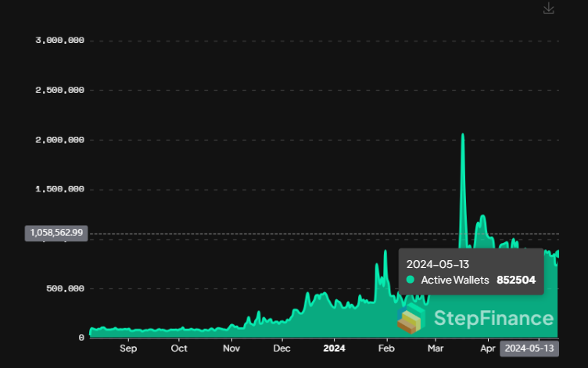Click the Oct x-axis label

179,348
